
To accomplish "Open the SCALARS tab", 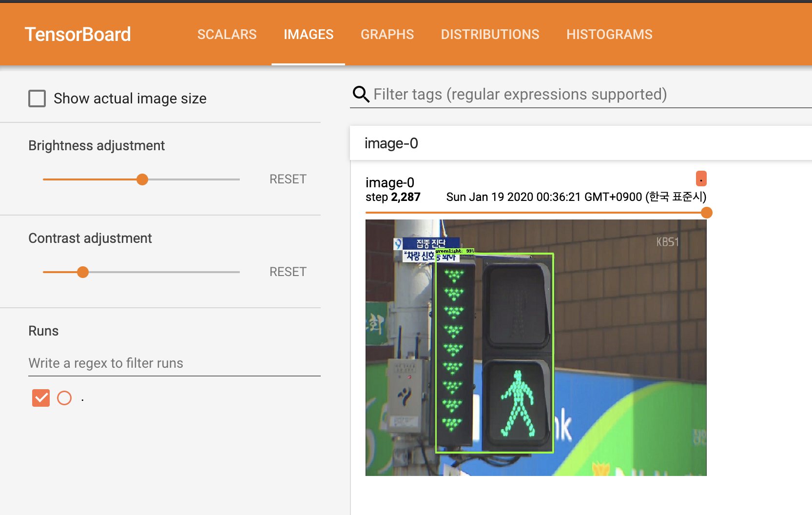I will coord(227,34).
